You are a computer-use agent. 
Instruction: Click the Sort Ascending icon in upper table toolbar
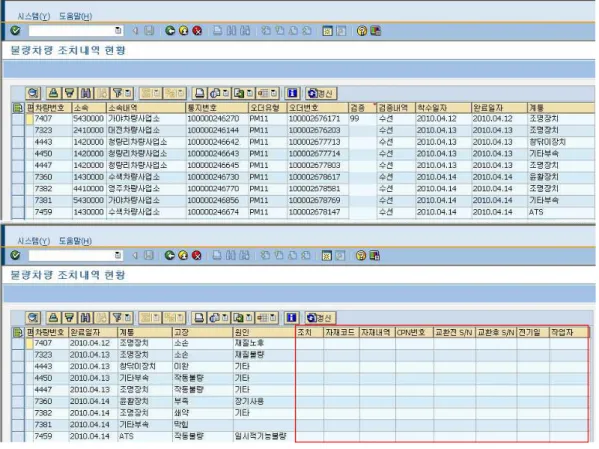[x=54, y=93]
